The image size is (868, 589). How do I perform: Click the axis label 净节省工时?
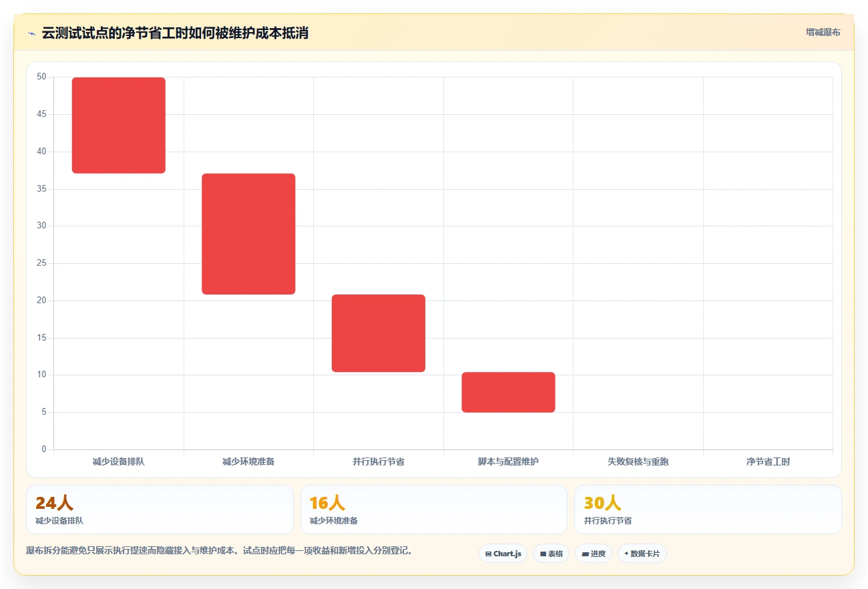[x=768, y=461]
